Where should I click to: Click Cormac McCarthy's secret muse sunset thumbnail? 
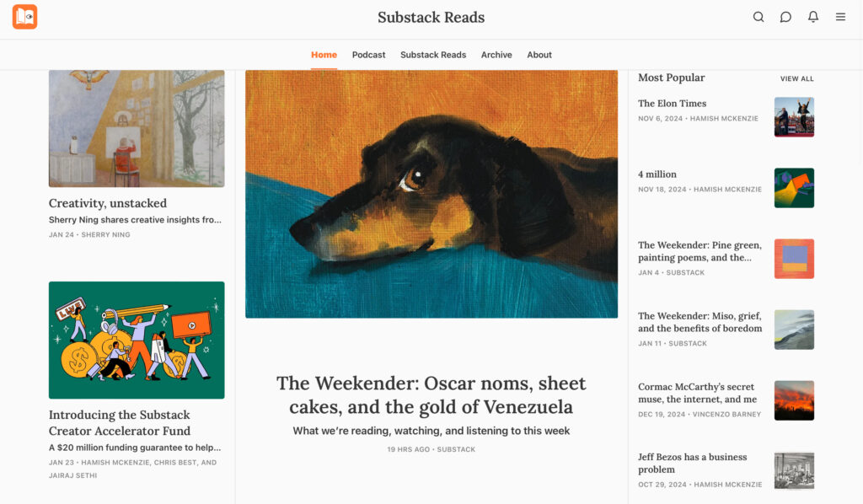coord(794,400)
